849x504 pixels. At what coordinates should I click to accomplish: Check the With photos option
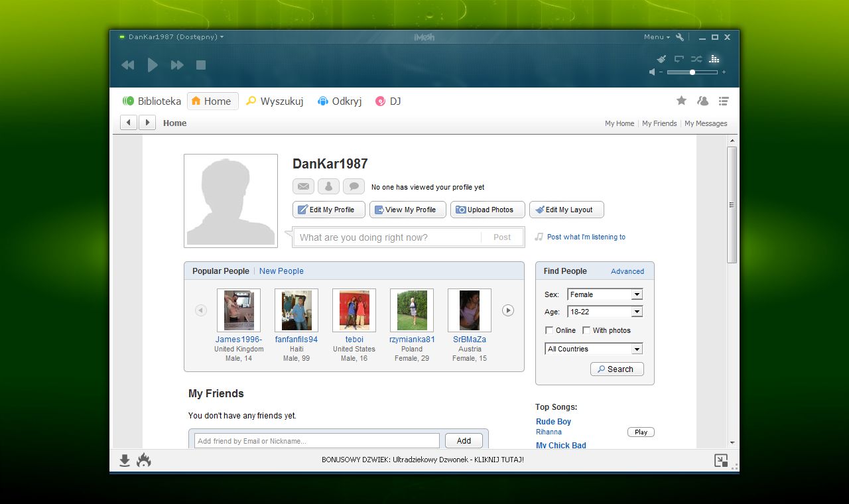coord(586,330)
